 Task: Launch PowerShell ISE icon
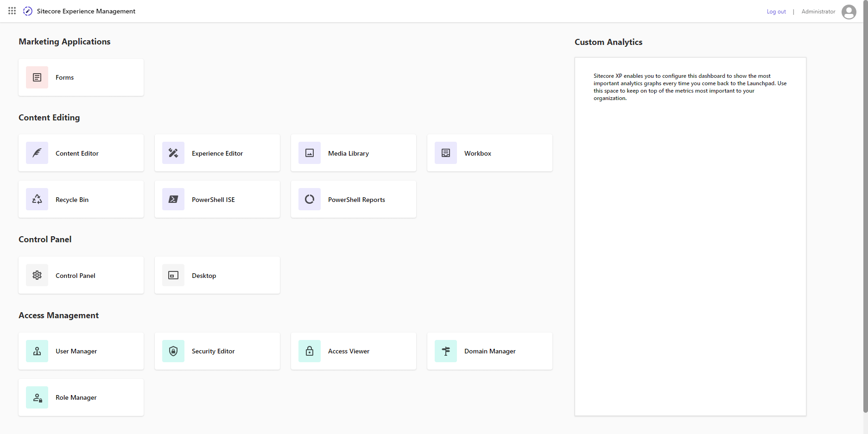(173, 199)
